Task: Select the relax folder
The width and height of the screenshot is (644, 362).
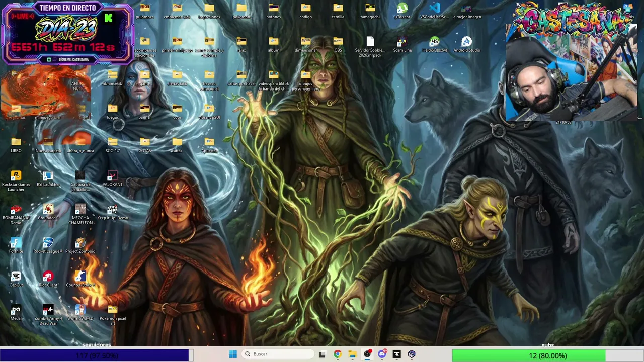Action: pyautogui.click(x=242, y=45)
